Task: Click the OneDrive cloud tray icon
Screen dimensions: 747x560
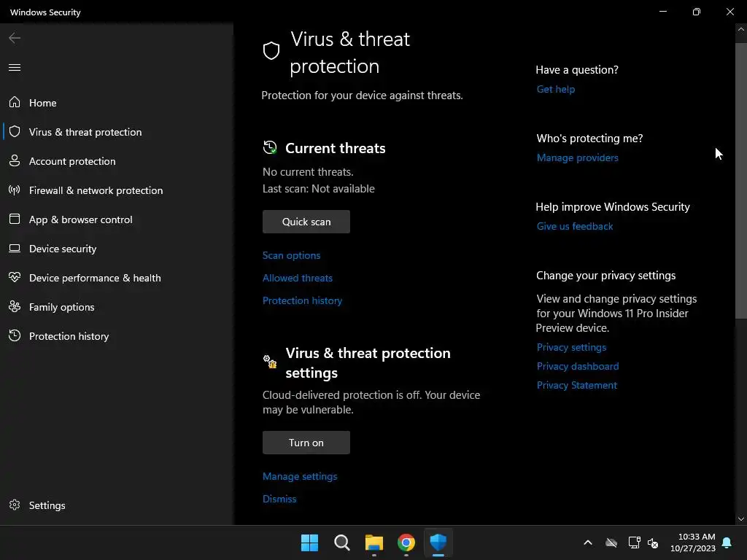Action: (611, 542)
